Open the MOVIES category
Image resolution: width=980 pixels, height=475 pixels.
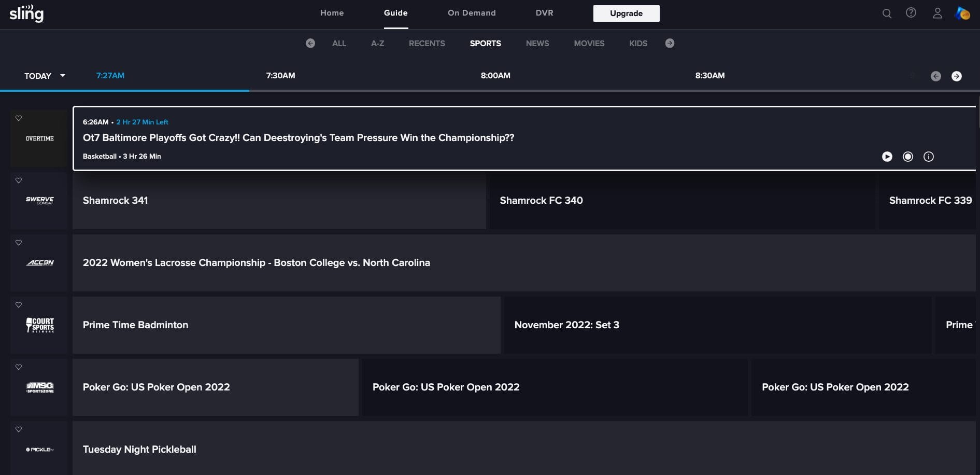[589, 44]
